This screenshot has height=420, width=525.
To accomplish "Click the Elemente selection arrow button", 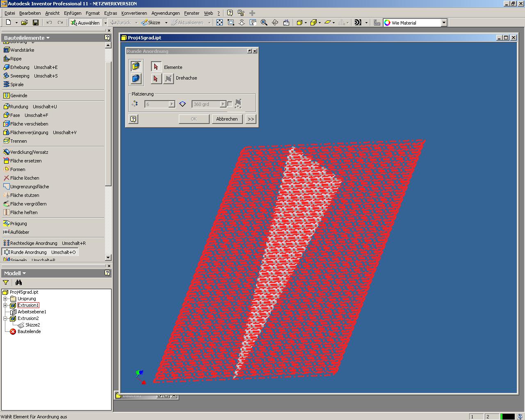I will click(x=156, y=67).
